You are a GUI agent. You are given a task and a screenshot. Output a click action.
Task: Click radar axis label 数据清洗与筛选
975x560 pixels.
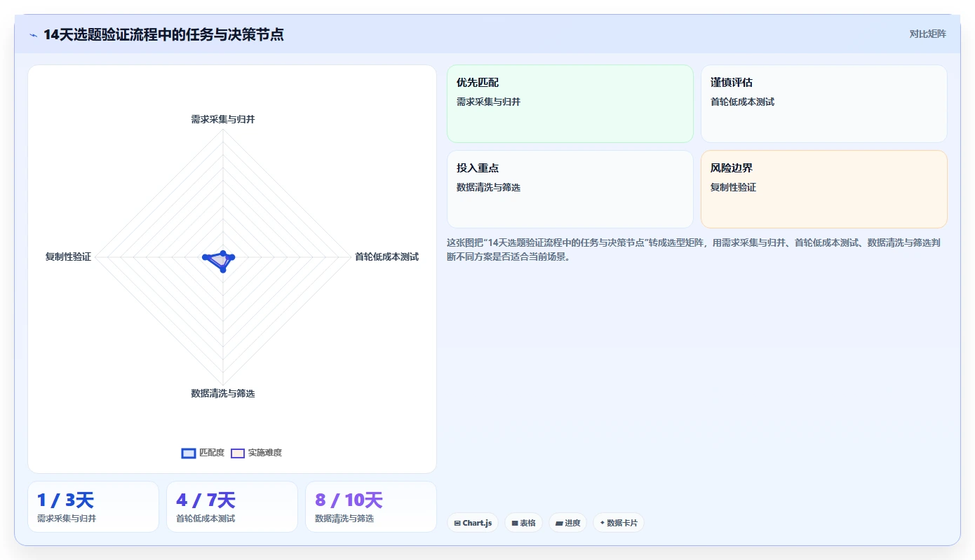[223, 393]
